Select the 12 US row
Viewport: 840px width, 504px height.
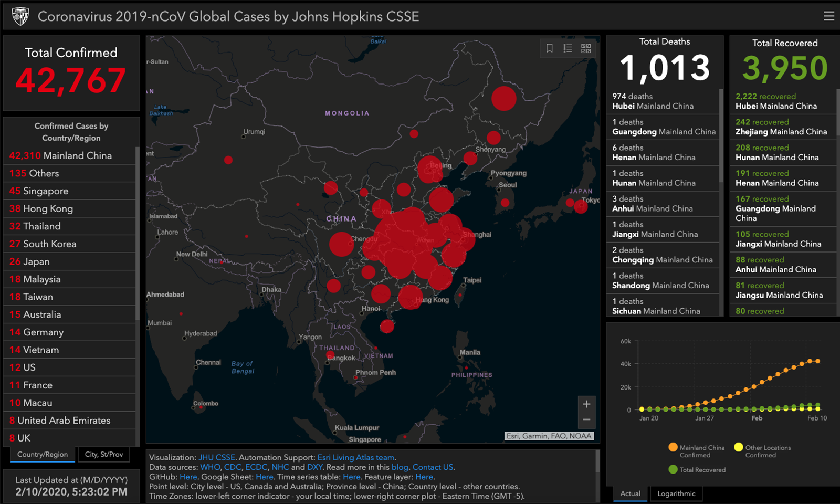coord(69,367)
